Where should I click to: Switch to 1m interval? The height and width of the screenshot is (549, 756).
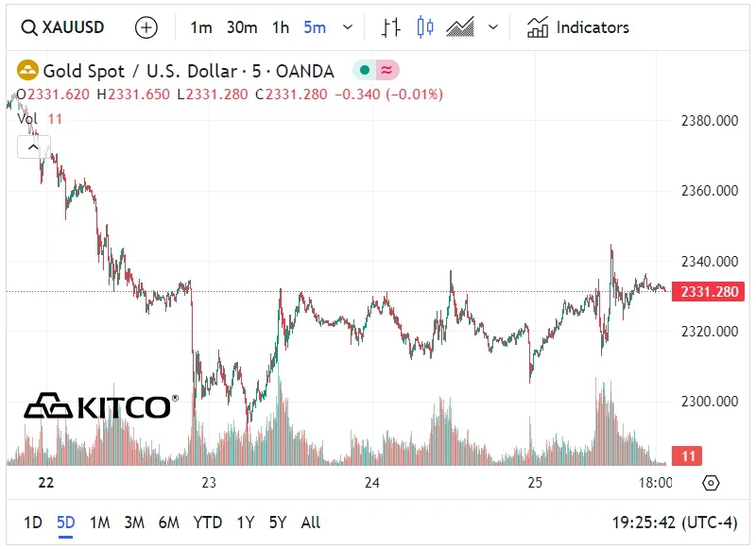(201, 27)
